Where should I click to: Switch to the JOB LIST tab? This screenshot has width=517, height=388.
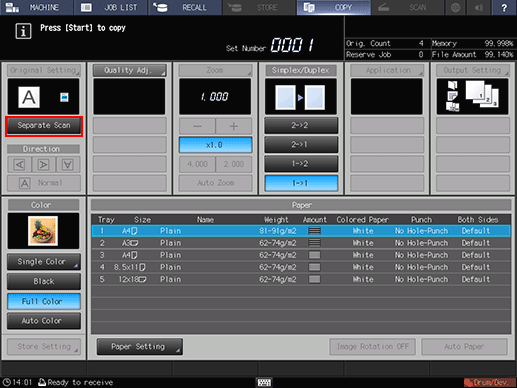(111, 7)
